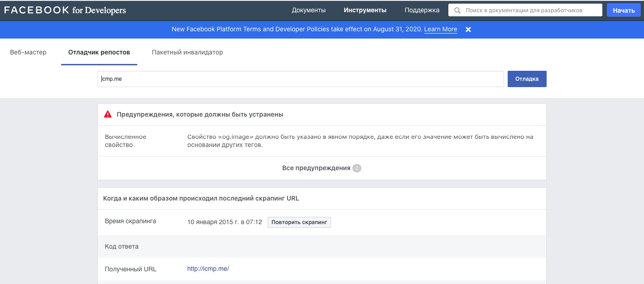Click the last scraping section heading
This screenshot has height=284, width=644.
pyautogui.click(x=201, y=198)
